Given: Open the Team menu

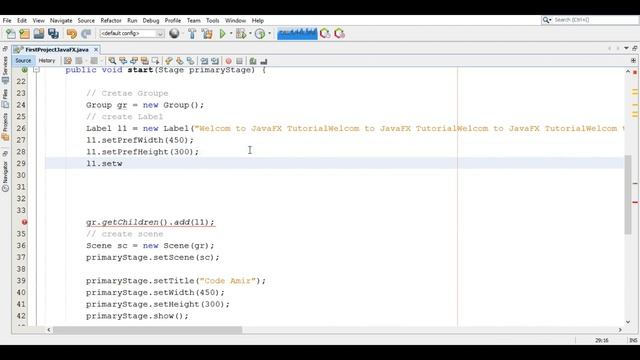Looking at the screenshot, I should click(x=193, y=20).
